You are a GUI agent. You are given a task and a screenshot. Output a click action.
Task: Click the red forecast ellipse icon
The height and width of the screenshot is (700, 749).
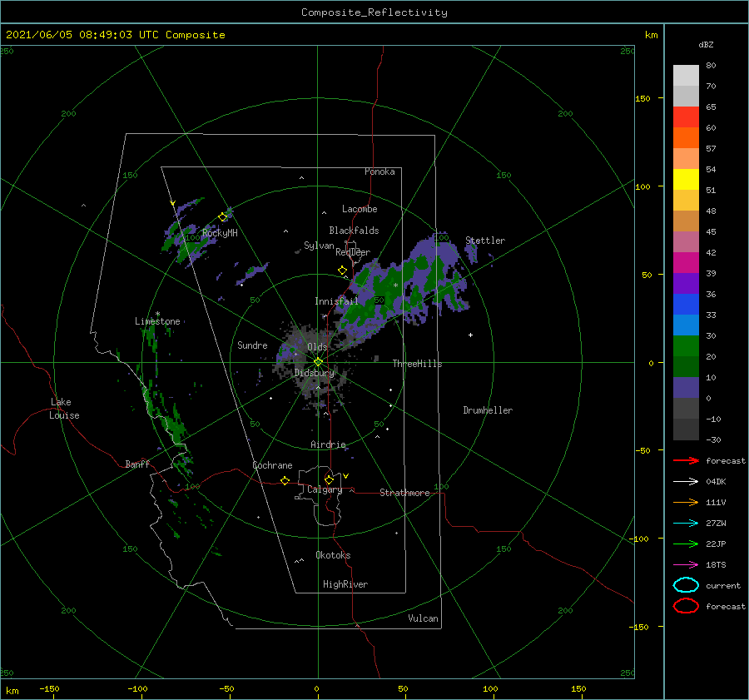(x=686, y=606)
